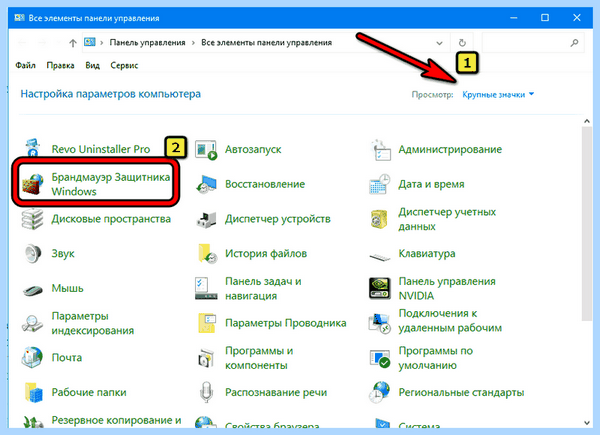Open the Программы по умолчанию icon
600x435 pixels.
(x=380, y=358)
